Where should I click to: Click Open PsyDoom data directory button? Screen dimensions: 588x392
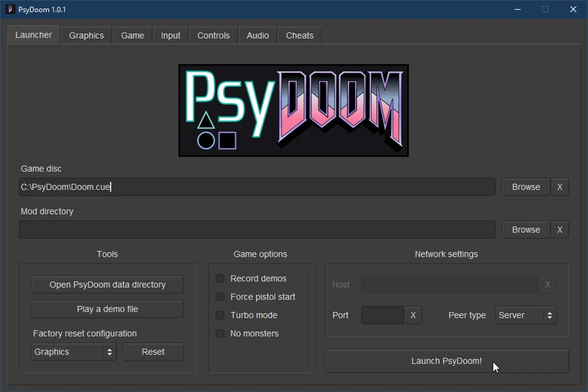[107, 285]
